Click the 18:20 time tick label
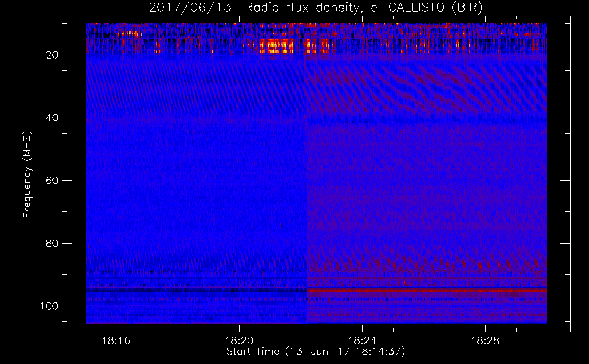This screenshot has width=589, height=364. pos(239,341)
